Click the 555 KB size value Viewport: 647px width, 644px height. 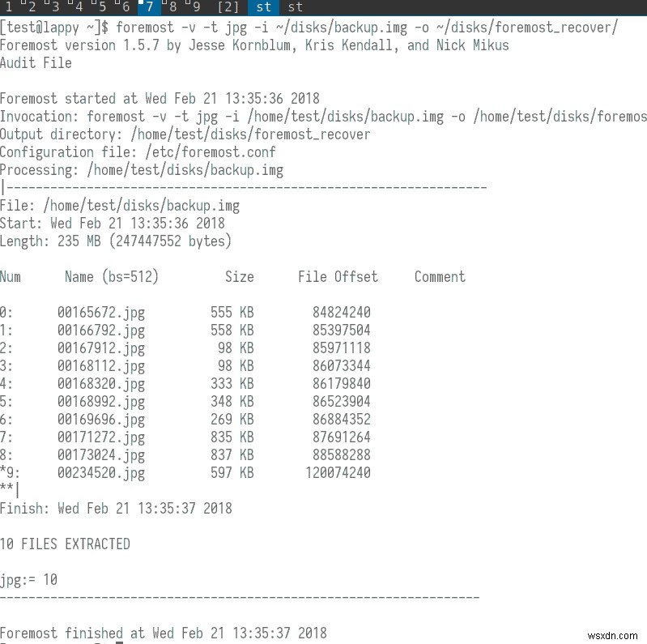click(232, 312)
